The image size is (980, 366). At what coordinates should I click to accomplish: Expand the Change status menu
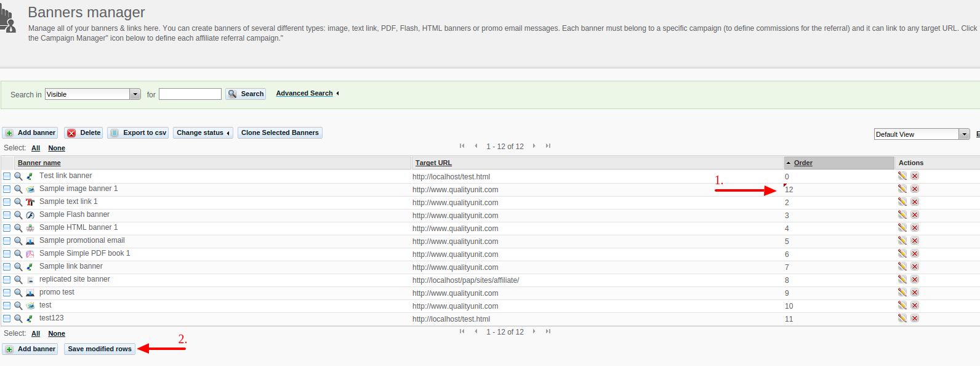(x=203, y=132)
